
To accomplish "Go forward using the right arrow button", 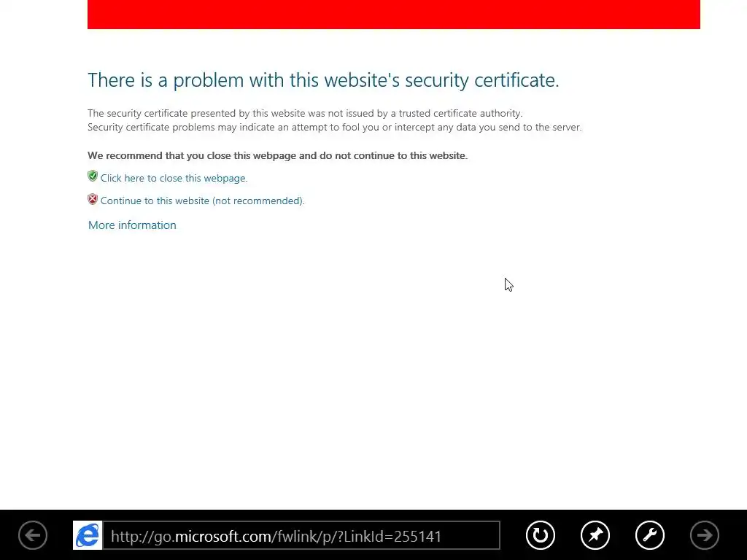I will (705, 535).
